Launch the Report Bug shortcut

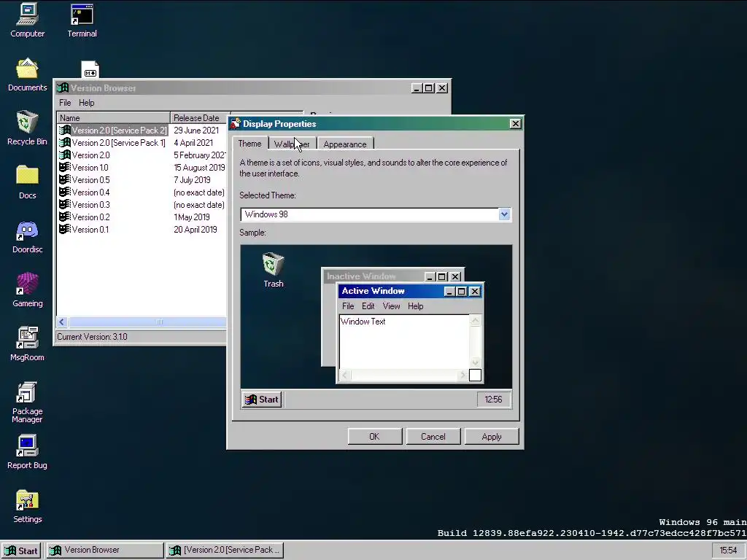(27, 451)
